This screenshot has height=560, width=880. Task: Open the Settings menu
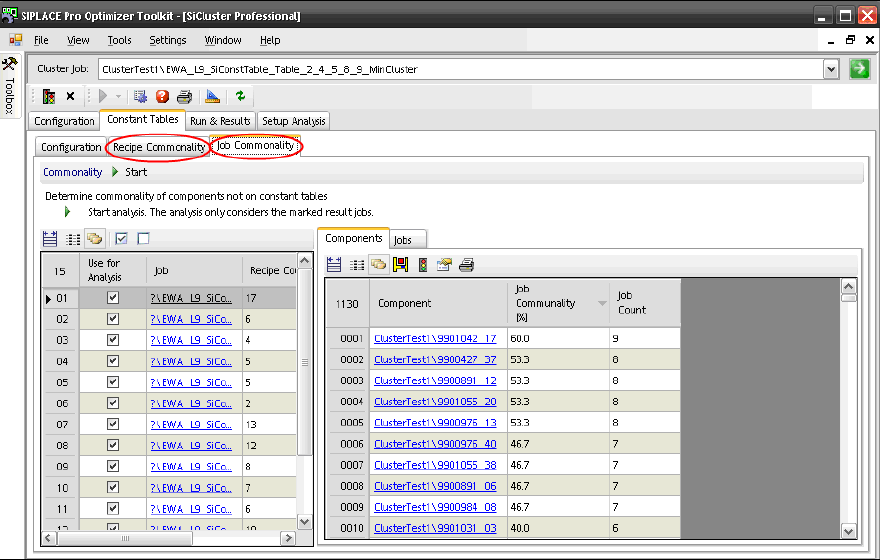(x=167, y=40)
